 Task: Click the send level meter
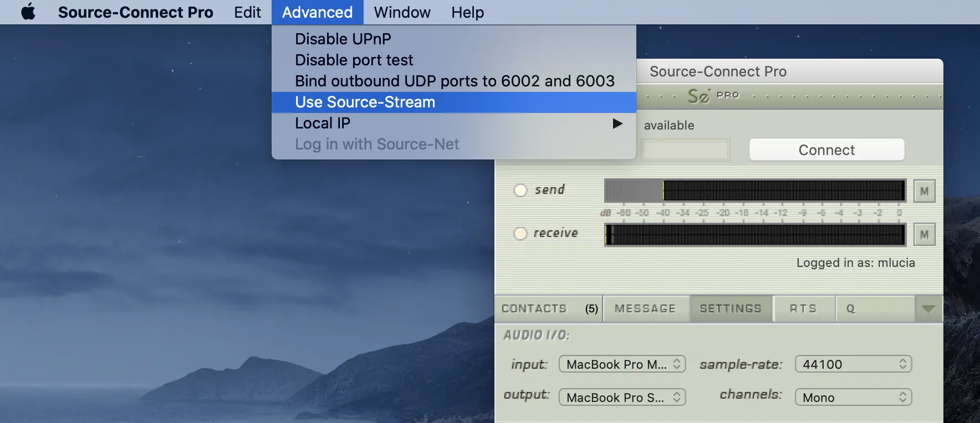755,190
